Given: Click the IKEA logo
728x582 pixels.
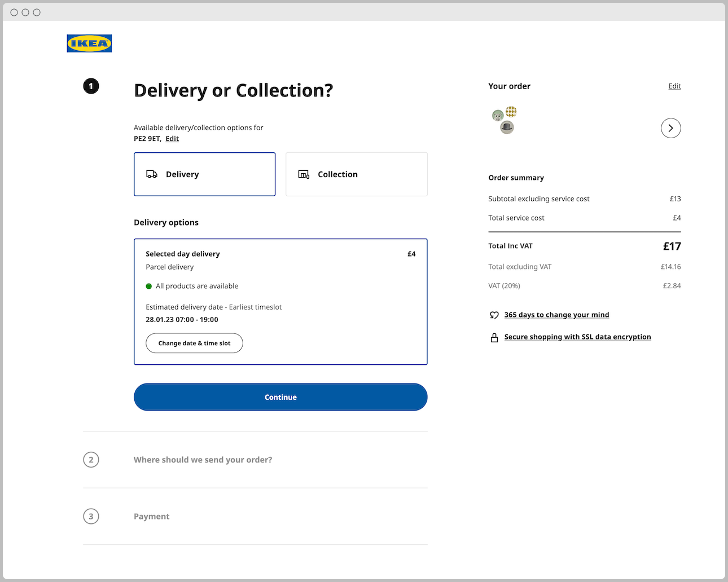Looking at the screenshot, I should [x=89, y=43].
